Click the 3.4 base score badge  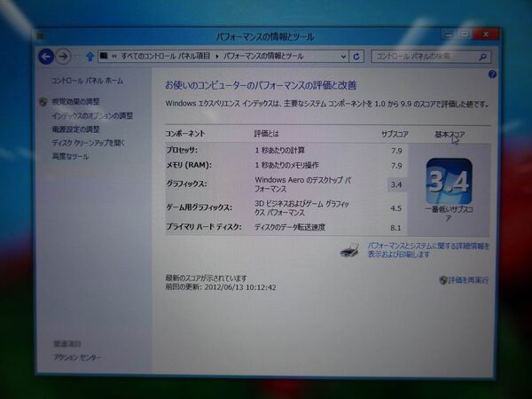(x=449, y=181)
